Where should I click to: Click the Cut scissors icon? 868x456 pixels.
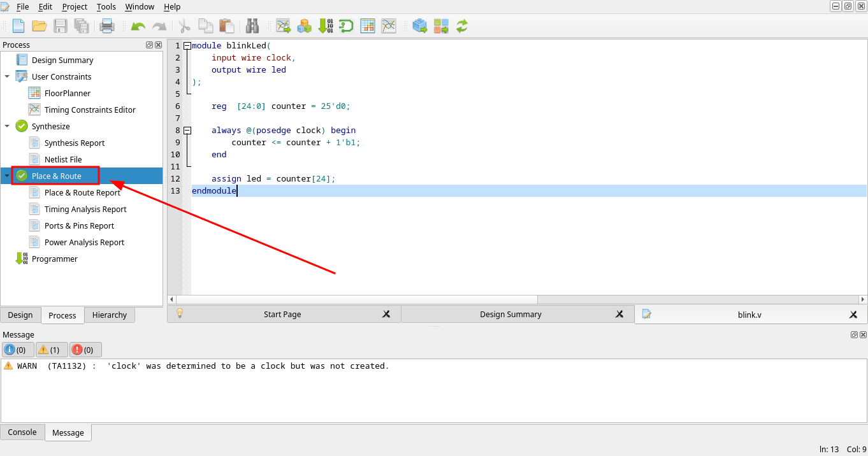click(185, 26)
